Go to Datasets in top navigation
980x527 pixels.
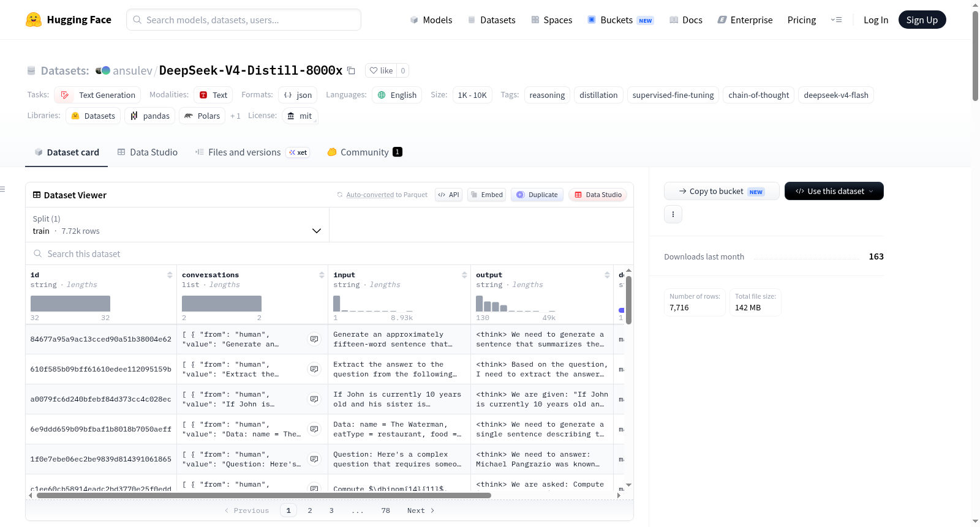pyautogui.click(x=491, y=20)
